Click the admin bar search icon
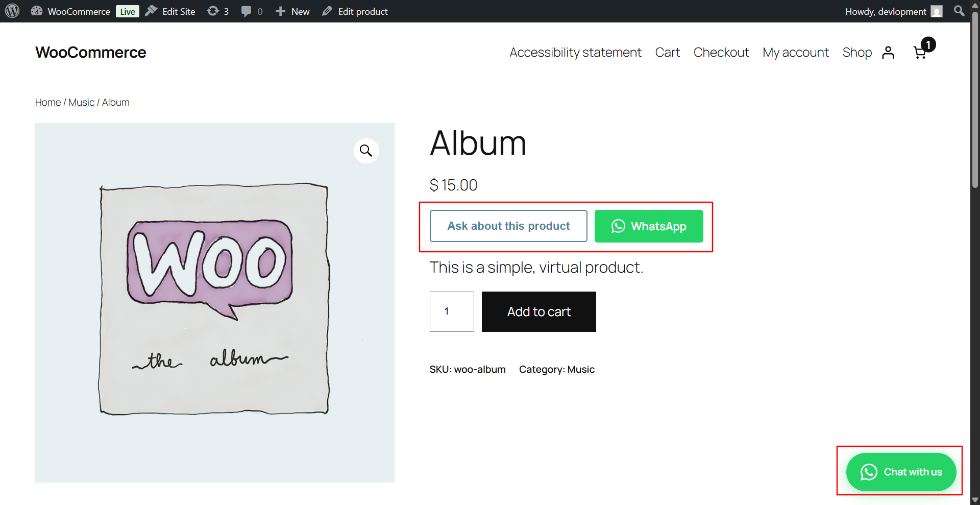This screenshot has height=505, width=980. pyautogui.click(x=959, y=11)
